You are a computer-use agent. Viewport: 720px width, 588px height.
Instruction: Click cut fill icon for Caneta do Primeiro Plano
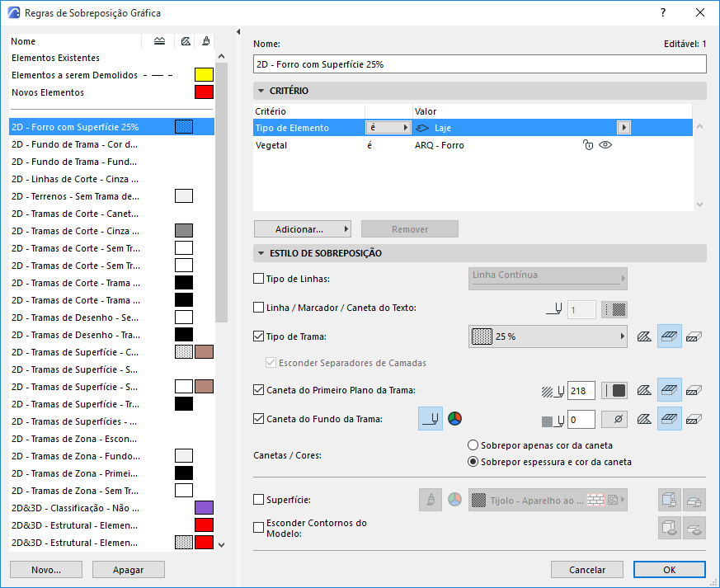tap(694, 390)
